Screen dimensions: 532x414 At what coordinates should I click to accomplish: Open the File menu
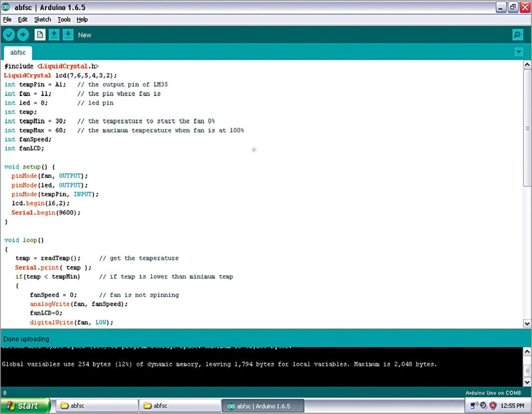coord(7,19)
